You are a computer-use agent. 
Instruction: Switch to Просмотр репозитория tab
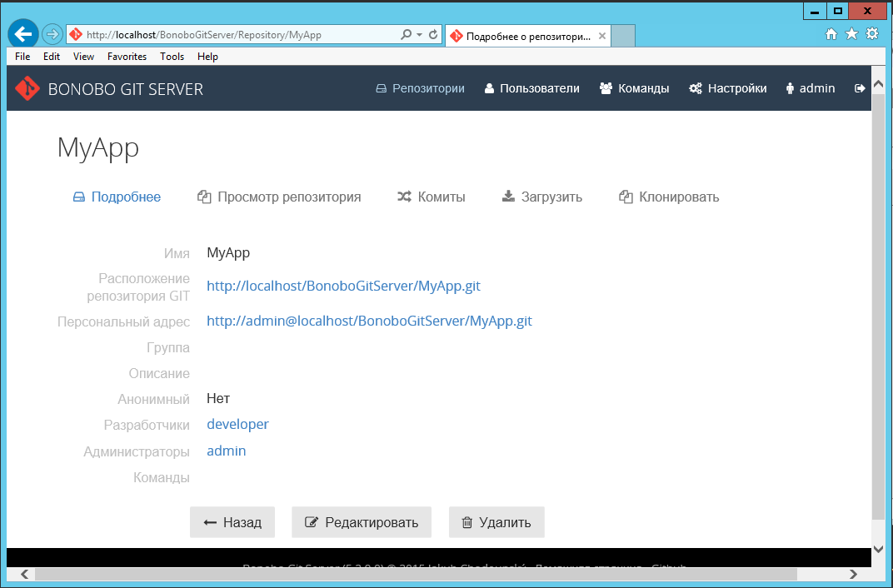point(279,197)
